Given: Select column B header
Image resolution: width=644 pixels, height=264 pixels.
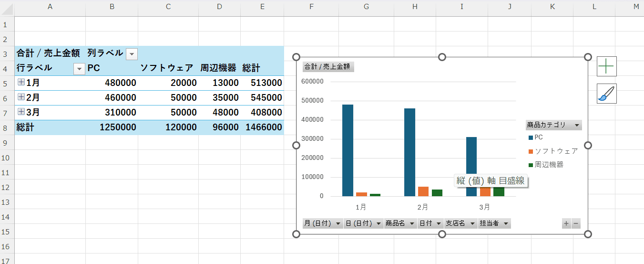Looking at the screenshot, I should point(112,6).
